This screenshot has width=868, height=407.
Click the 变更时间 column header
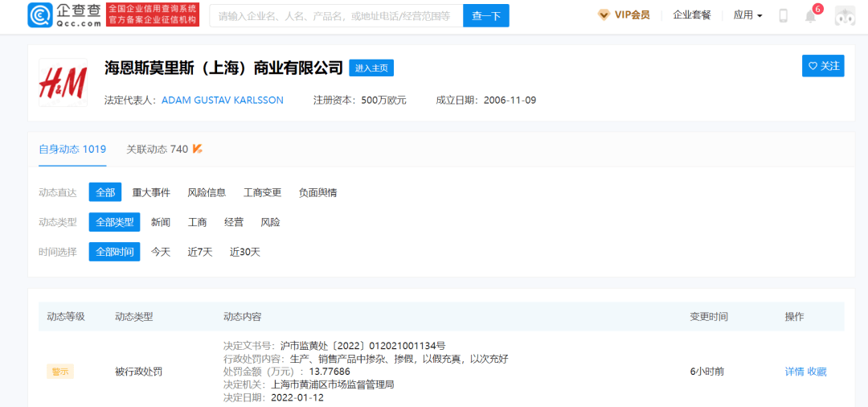[709, 317]
